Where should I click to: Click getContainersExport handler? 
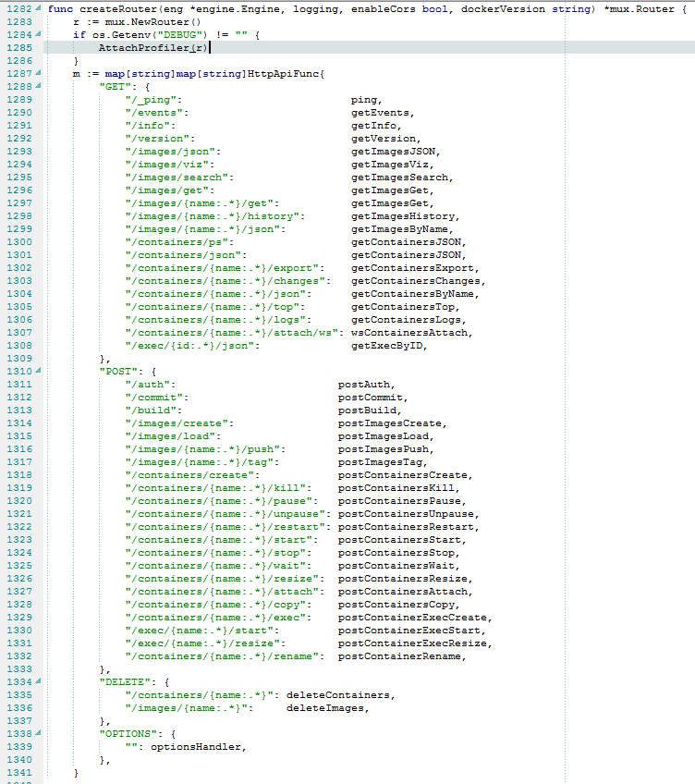point(412,268)
